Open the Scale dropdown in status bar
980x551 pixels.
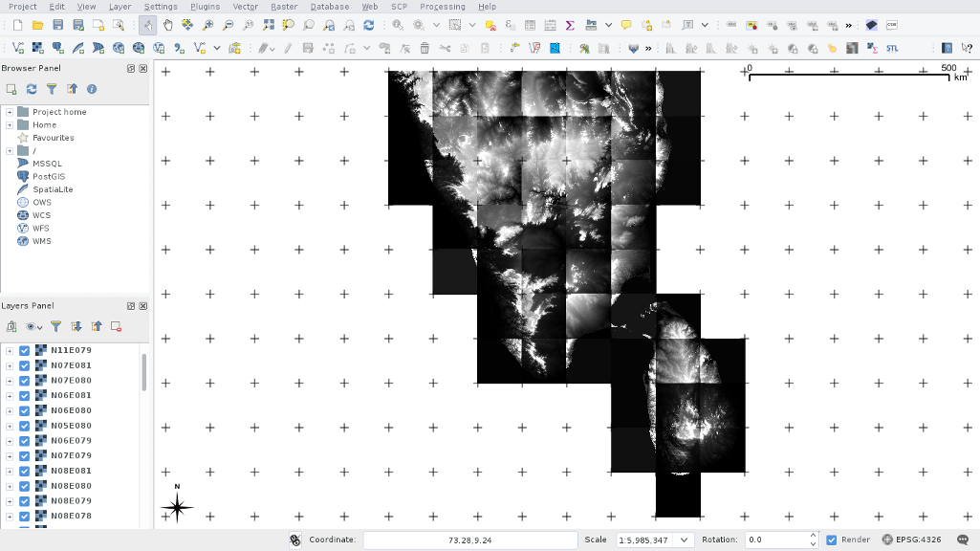pos(684,540)
